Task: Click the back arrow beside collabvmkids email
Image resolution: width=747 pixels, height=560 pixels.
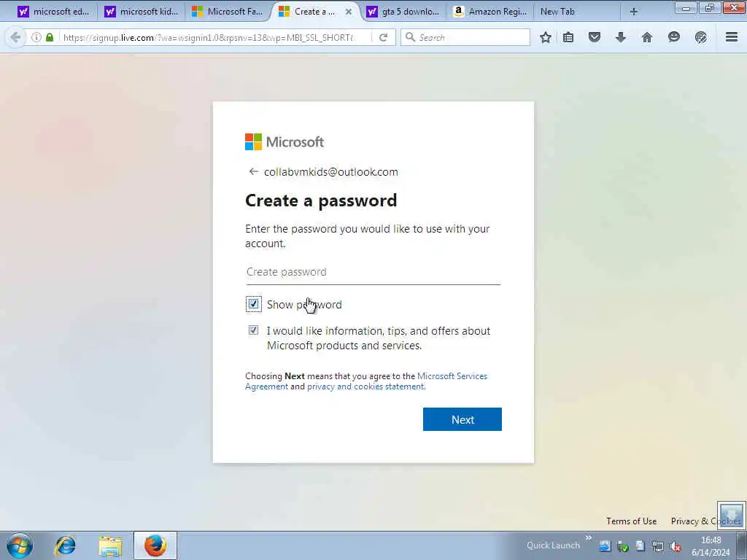Action: [x=253, y=171]
